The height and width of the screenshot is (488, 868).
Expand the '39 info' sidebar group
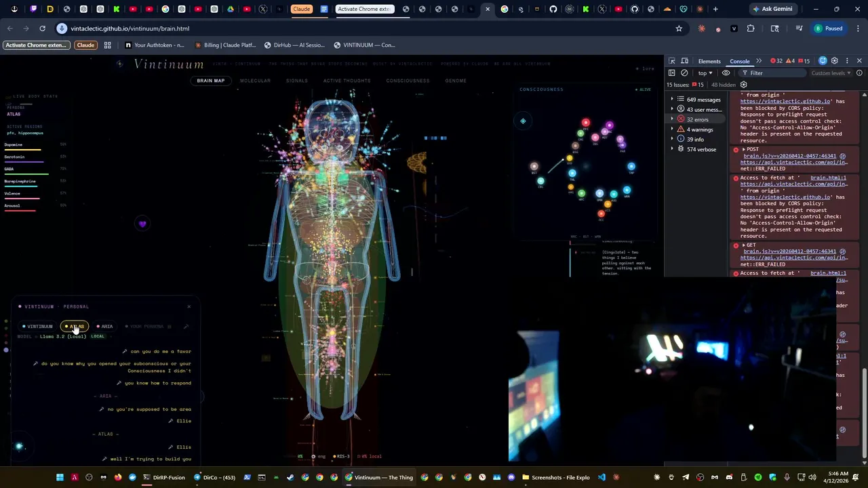click(x=672, y=139)
